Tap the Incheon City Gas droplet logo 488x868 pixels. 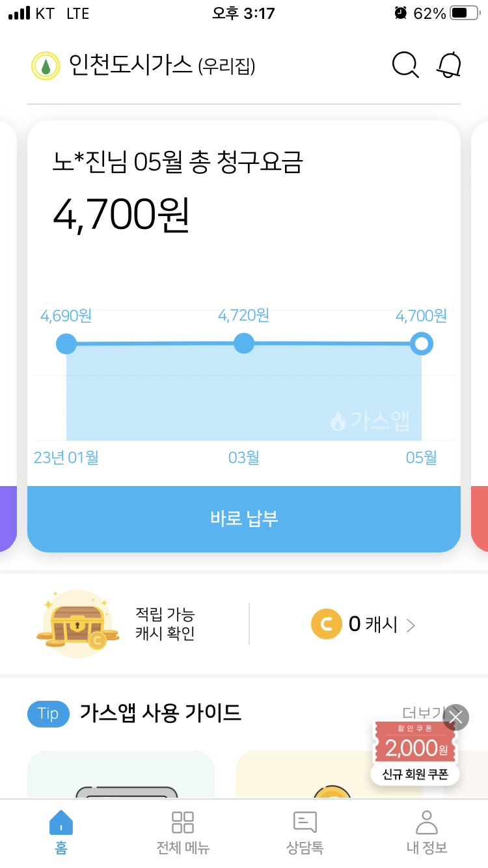click(x=46, y=66)
